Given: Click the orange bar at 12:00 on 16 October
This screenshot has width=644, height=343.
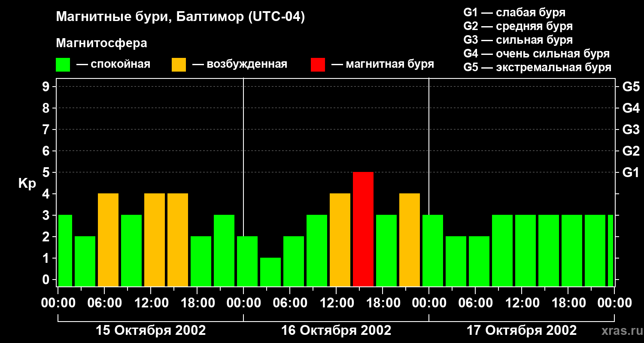Looking at the screenshot, I should click(x=340, y=240).
